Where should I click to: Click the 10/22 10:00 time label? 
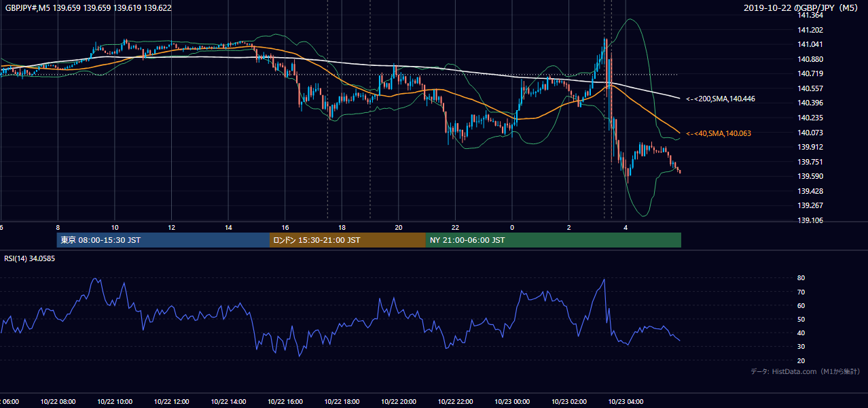(x=114, y=401)
